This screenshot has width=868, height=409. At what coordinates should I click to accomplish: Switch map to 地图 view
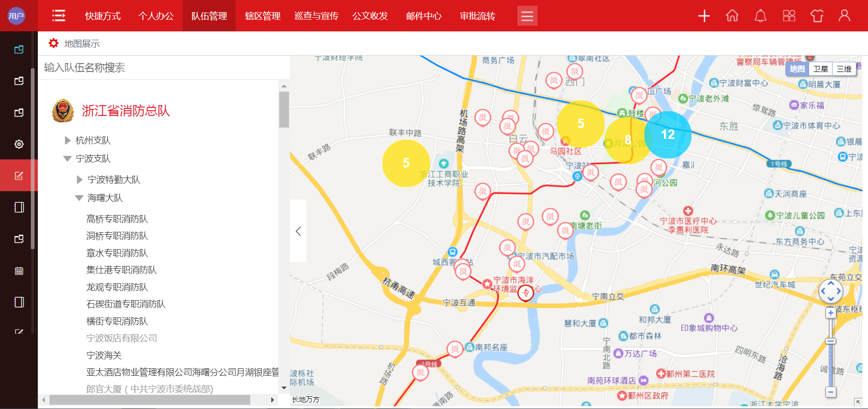tap(797, 69)
